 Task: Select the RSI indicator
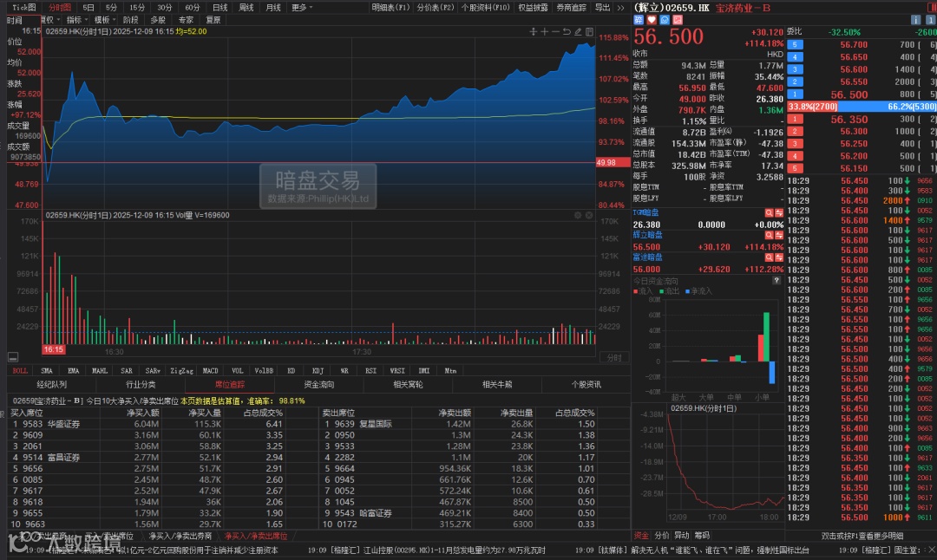371,371
